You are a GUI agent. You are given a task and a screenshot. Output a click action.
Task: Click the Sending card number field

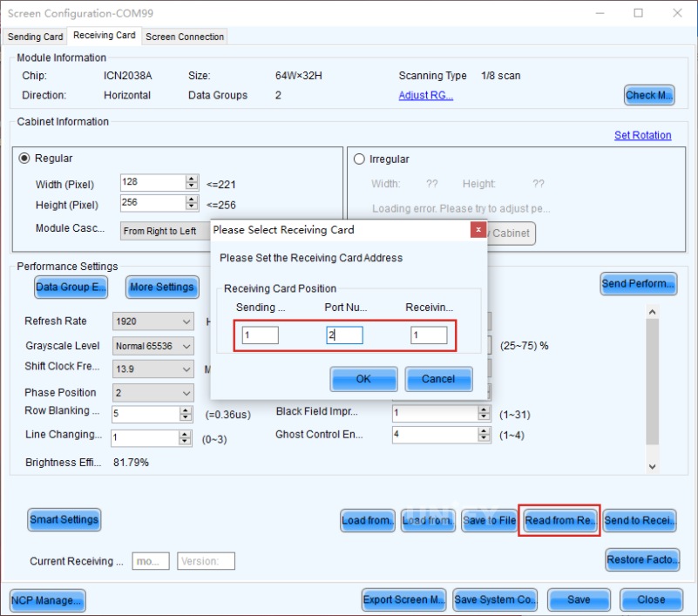(x=261, y=335)
